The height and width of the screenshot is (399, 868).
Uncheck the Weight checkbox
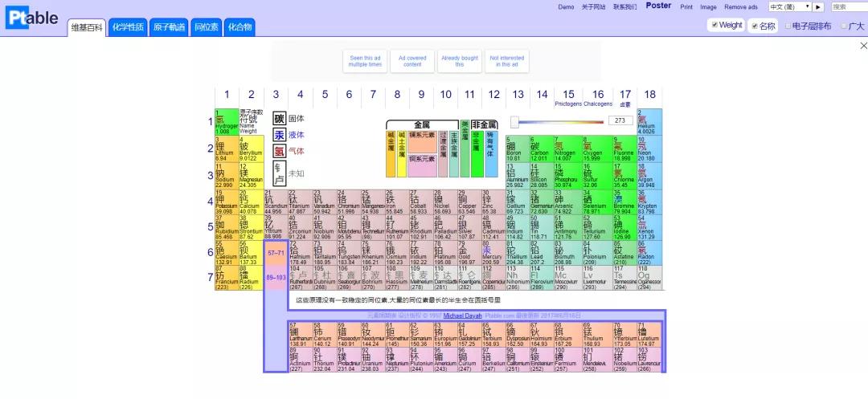714,25
